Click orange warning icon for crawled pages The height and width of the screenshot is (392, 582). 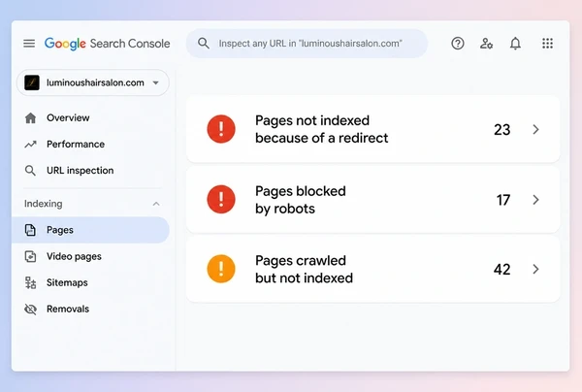221,269
